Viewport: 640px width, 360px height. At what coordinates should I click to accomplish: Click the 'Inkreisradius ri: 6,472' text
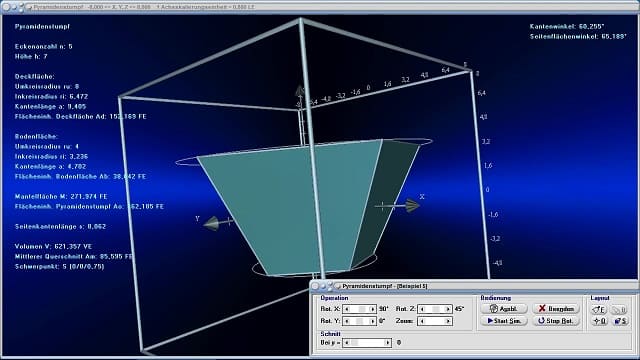click(x=51, y=96)
